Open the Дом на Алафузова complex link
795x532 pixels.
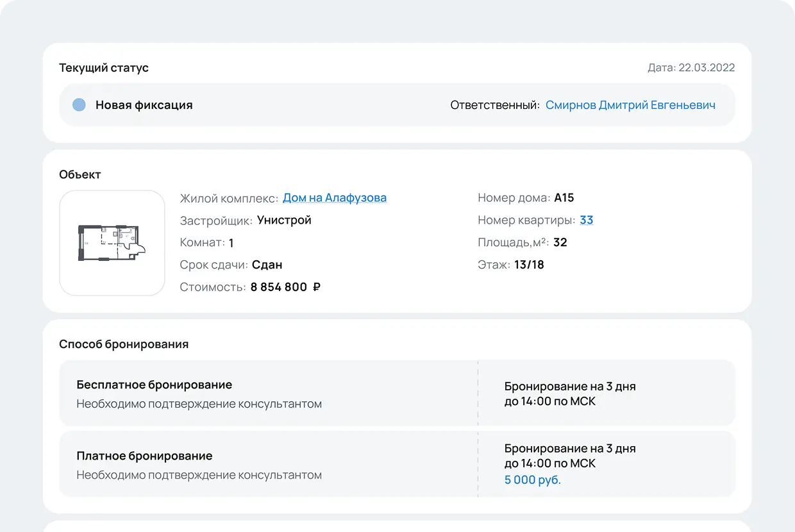click(335, 198)
